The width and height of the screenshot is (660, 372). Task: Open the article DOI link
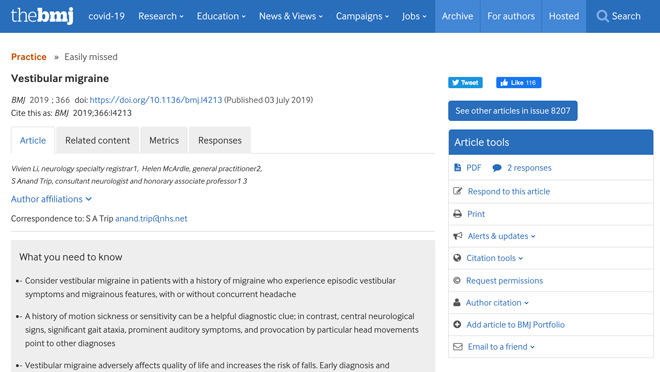156,100
